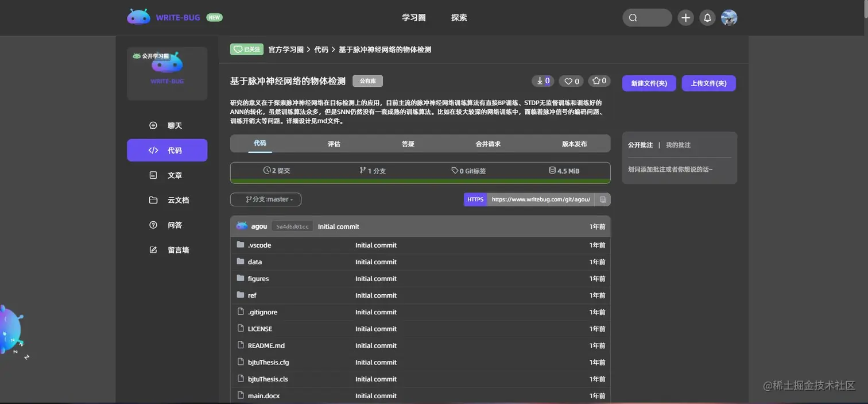The height and width of the screenshot is (404, 868).
Task: Open the README.md file
Action: tap(266, 345)
